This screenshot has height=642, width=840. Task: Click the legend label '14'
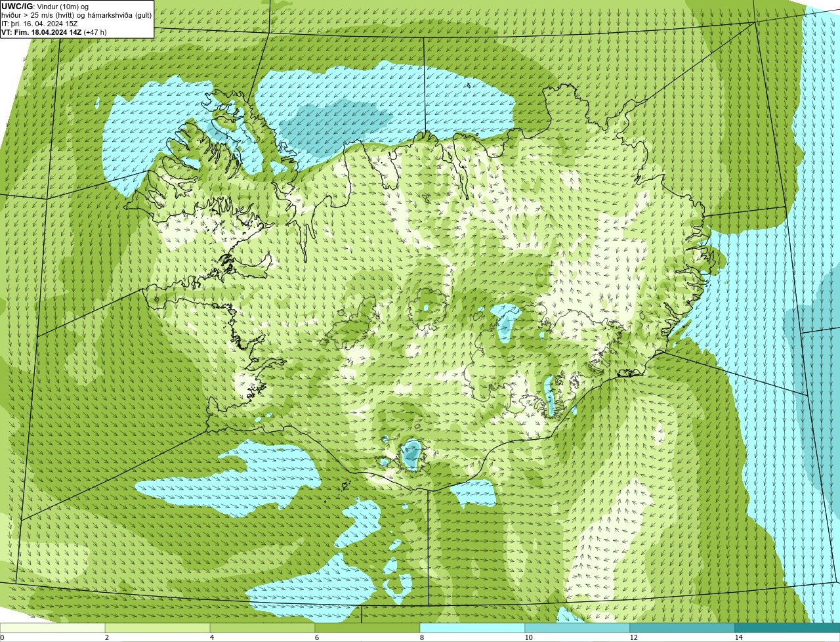tap(738, 637)
